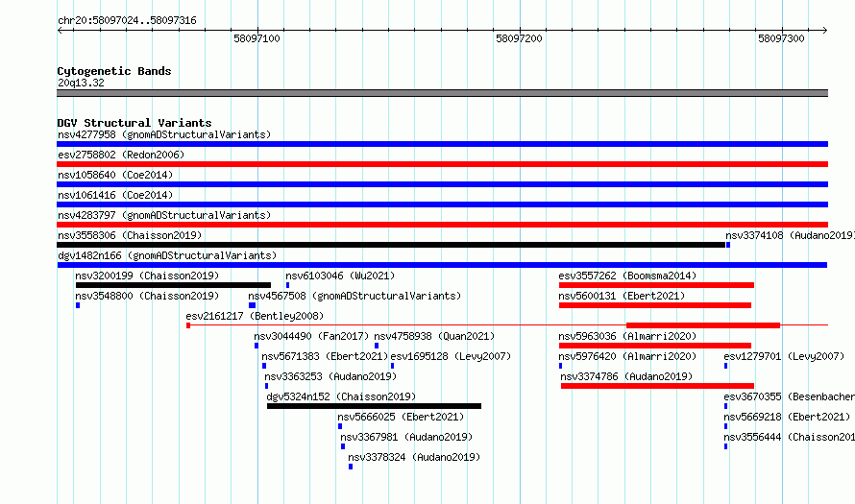The width and height of the screenshot is (855, 504).
Task: Click the black nsv3200199 Chaisson2019 bar
Action: tap(173, 285)
